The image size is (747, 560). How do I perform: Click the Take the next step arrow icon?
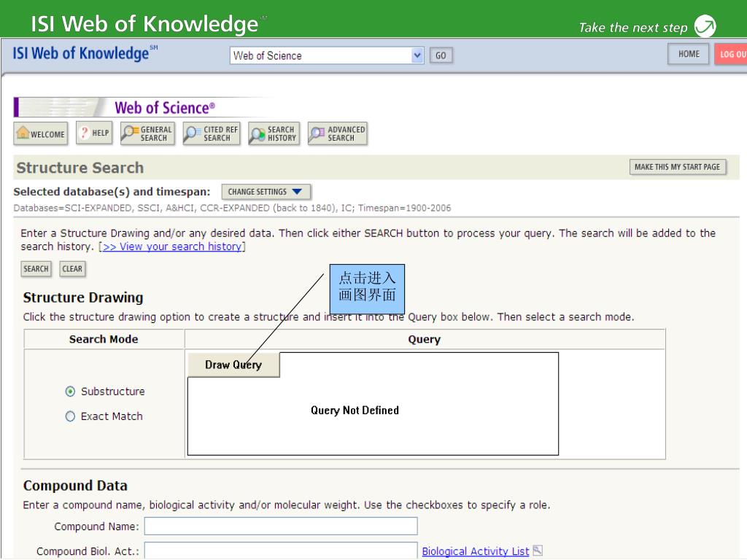[x=705, y=26]
